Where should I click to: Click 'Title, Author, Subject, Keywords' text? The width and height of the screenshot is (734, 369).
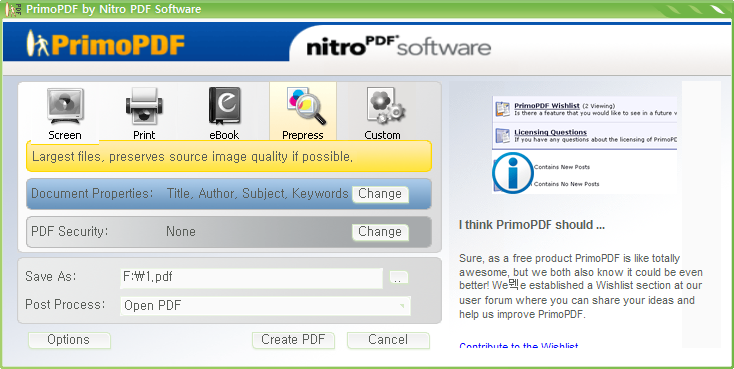(x=257, y=194)
